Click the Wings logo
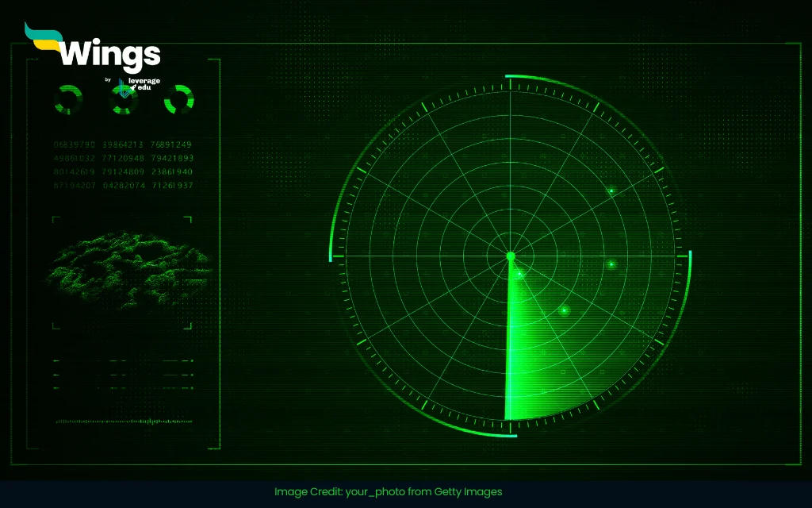 (94, 51)
